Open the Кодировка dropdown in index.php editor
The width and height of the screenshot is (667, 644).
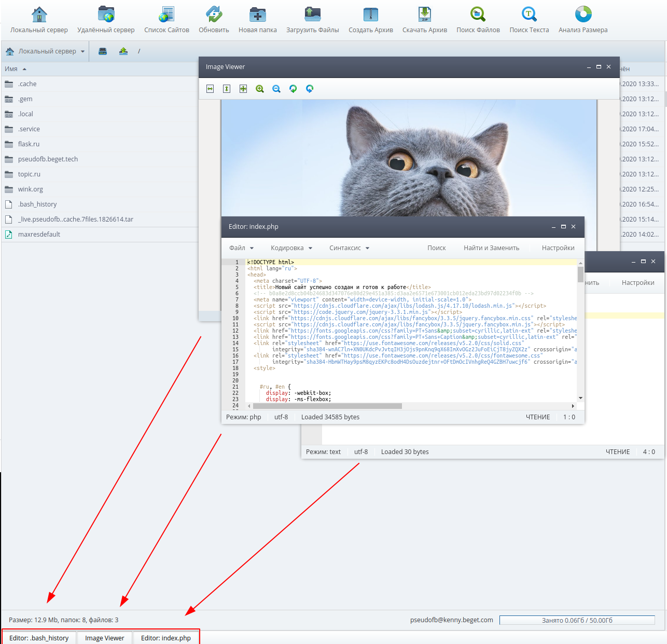click(291, 248)
